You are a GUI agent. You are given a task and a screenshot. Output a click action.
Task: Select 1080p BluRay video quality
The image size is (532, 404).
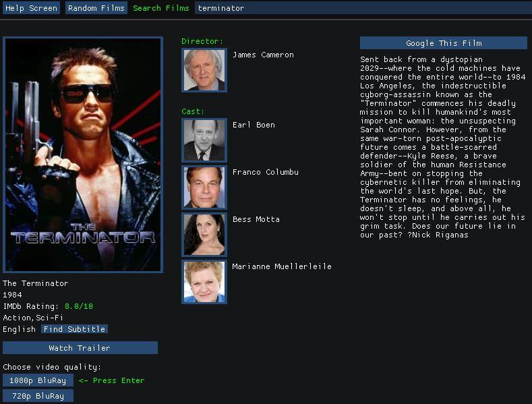[x=38, y=380]
